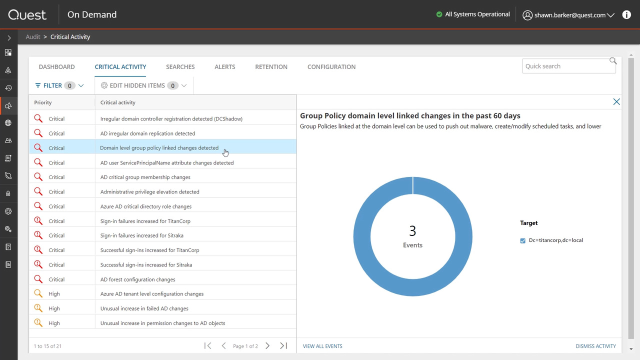
Task: Click the icon for Sign-in failures TitanCorp row
Action: (38, 221)
